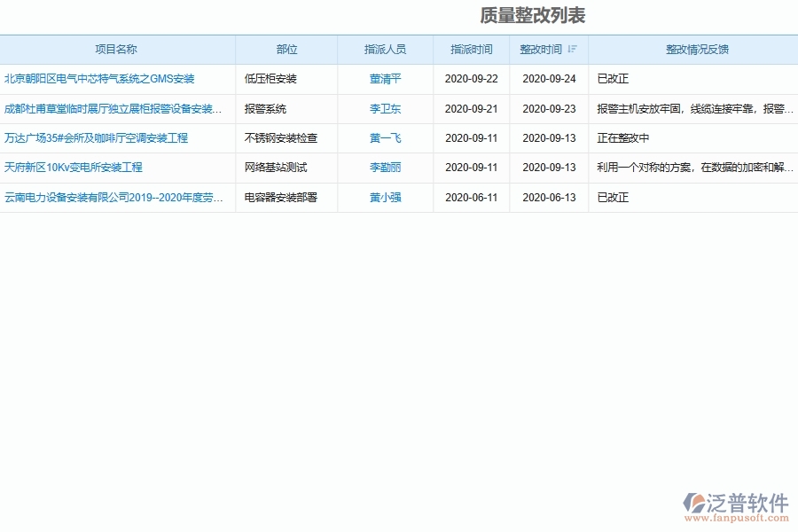Click the 部位 column header
798x532 pixels.
[286, 50]
